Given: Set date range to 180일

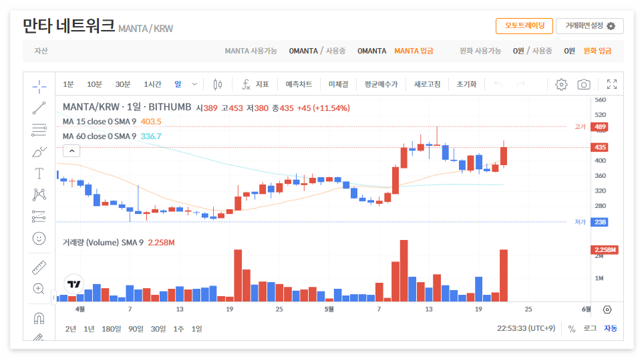Looking at the screenshot, I should pos(112,329).
